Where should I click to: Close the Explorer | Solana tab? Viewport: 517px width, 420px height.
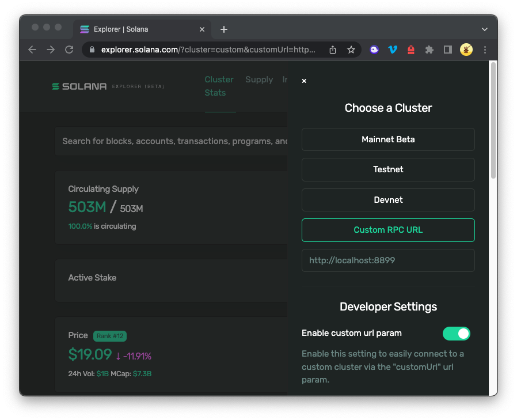(202, 29)
